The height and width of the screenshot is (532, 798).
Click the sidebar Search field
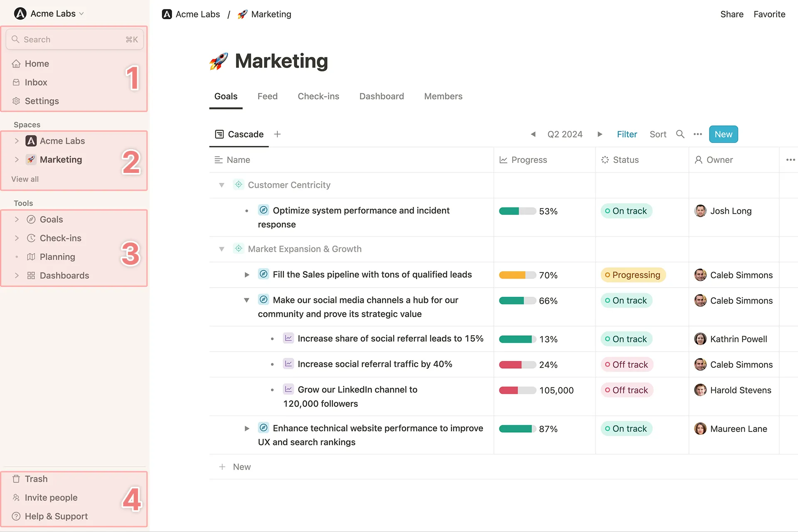[75, 39]
